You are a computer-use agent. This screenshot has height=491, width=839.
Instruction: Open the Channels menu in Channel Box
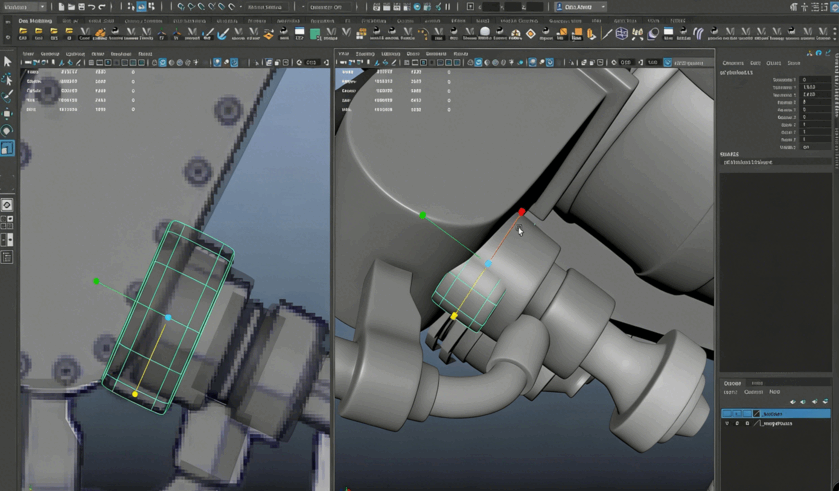point(732,63)
